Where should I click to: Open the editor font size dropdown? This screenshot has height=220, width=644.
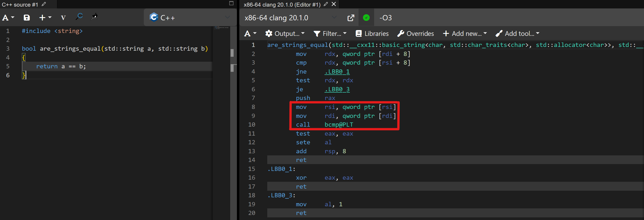8,18
